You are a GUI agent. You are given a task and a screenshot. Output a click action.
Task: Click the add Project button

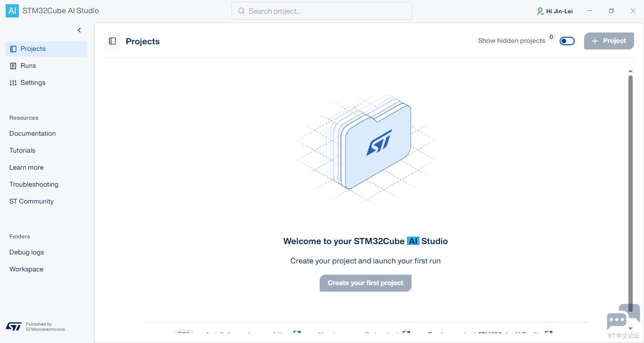[x=609, y=41]
